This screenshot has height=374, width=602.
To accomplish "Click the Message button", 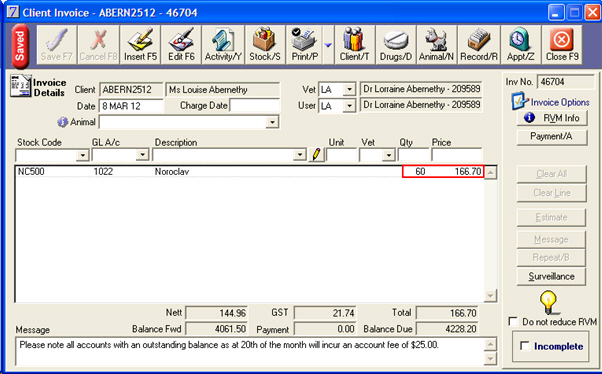I will click(551, 240).
